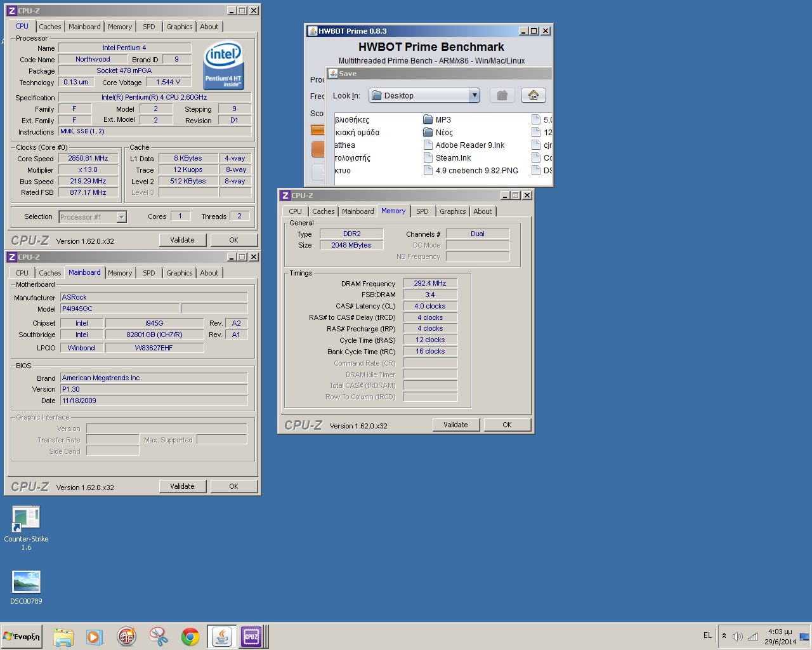Switch to the Java HWBOT taskbar button
Screen dimensions: 812x650
pyautogui.click(x=221, y=637)
